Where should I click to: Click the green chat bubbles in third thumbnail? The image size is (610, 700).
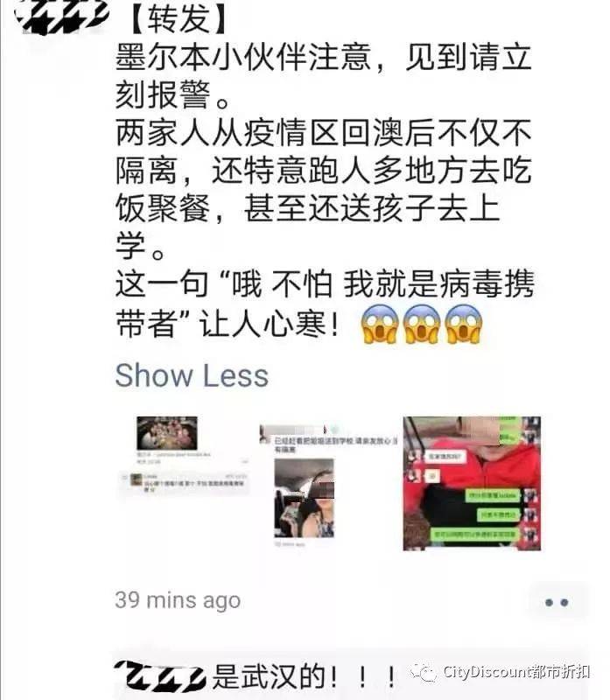click(x=493, y=514)
